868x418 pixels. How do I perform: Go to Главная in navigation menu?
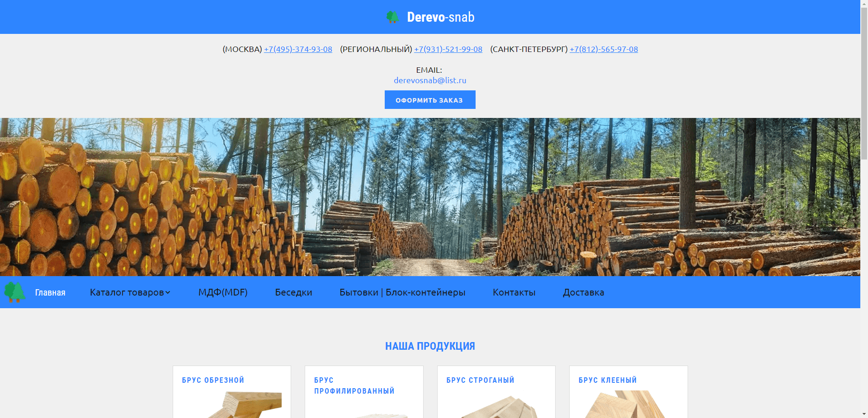pyautogui.click(x=50, y=293)
